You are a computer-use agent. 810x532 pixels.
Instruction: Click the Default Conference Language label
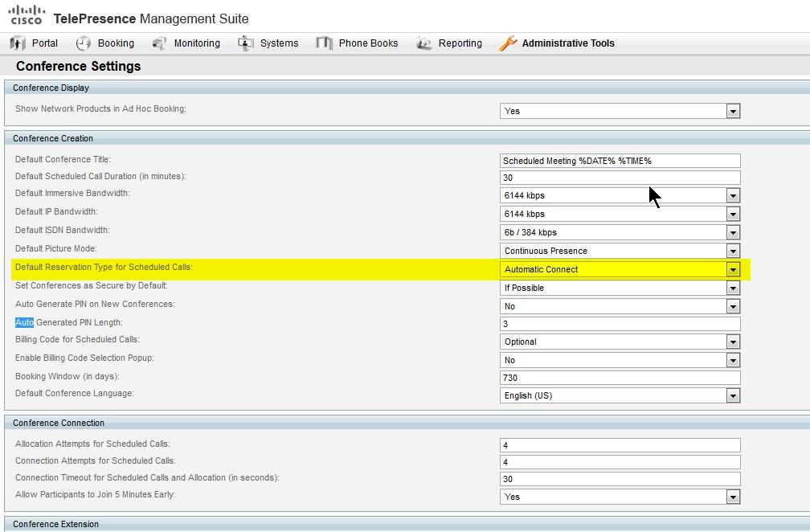click(x=75, y=393)
